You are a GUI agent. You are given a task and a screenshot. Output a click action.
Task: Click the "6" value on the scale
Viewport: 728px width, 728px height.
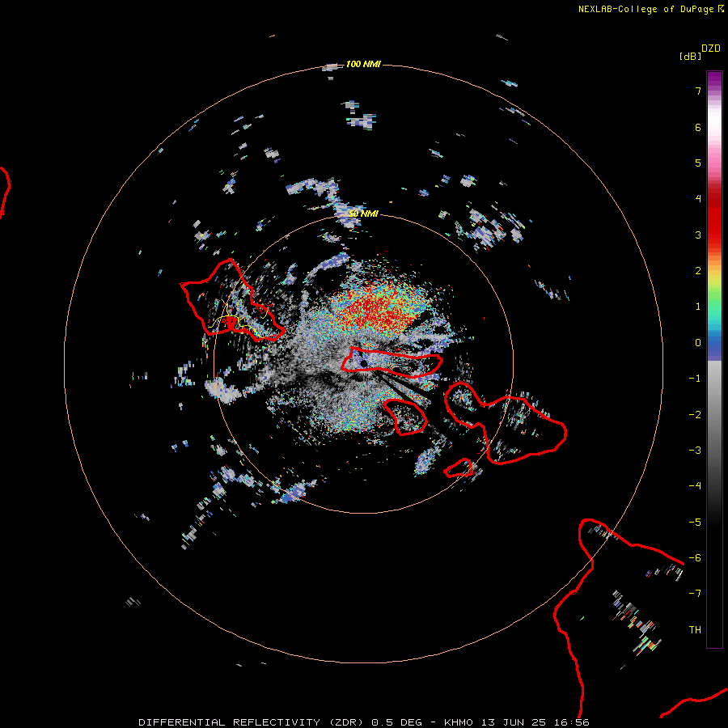coord(698,128)
